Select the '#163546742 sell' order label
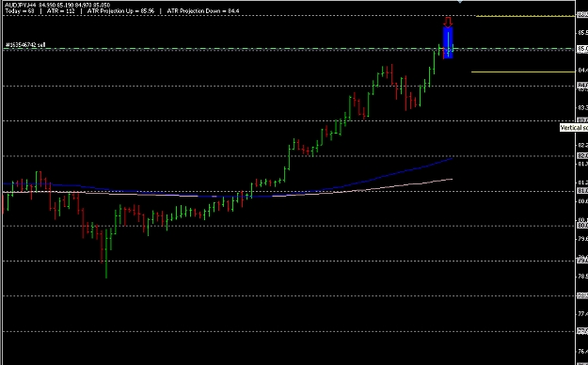Screen dimensions: 588x365 [x=25, y=45]
